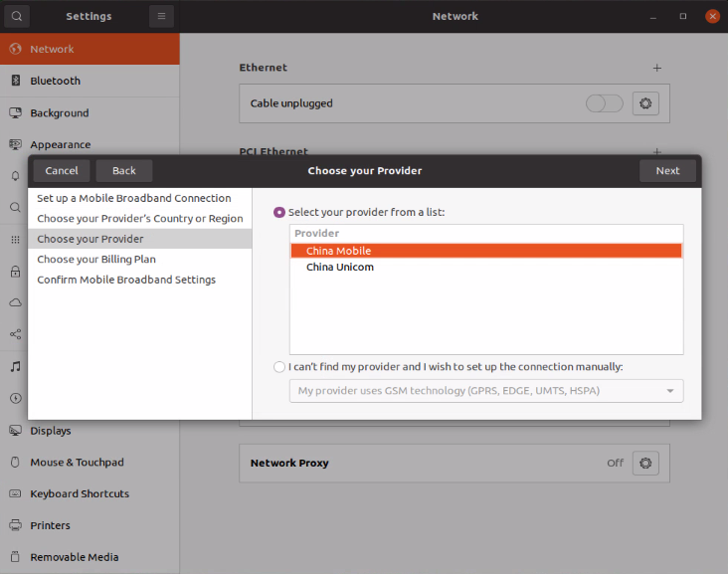Click the Sound music note icon
The width and height of the screenshot is (728, 574).
15,366
